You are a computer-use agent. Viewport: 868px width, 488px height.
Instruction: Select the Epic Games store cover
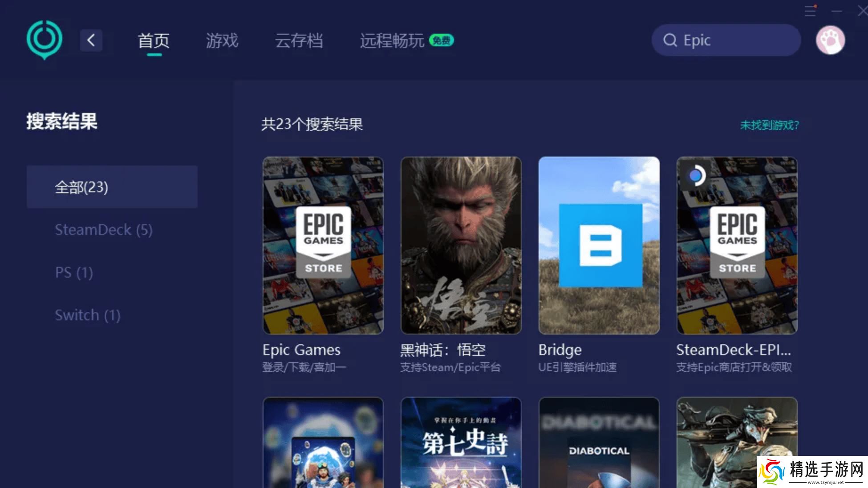pos(323,245)
